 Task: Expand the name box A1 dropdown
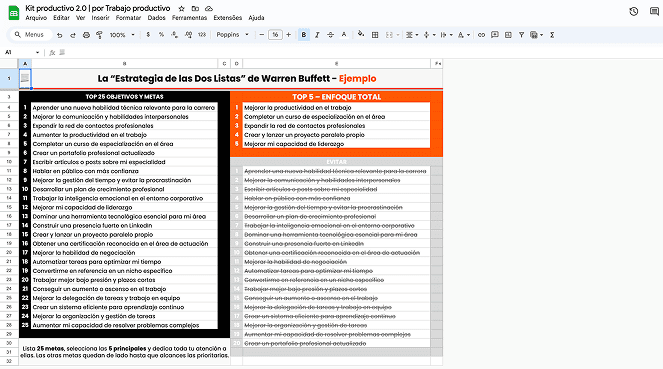pyautogui.click(x=37, y=52)
